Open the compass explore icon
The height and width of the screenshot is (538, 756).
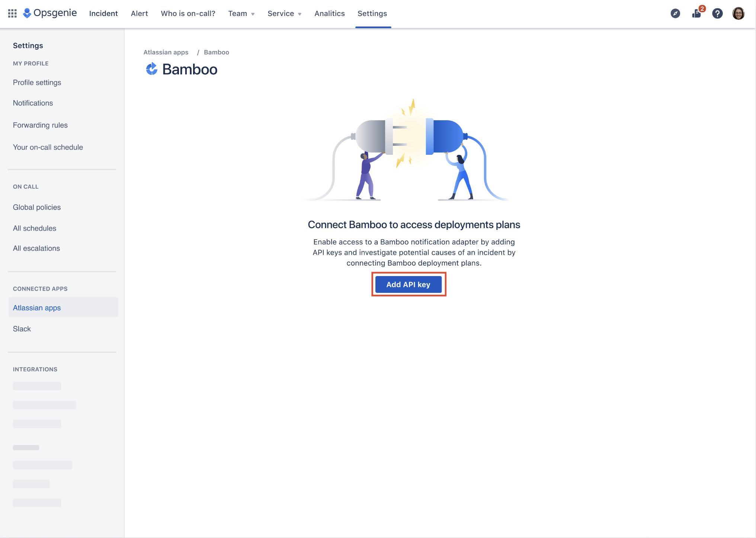(675, 13)
